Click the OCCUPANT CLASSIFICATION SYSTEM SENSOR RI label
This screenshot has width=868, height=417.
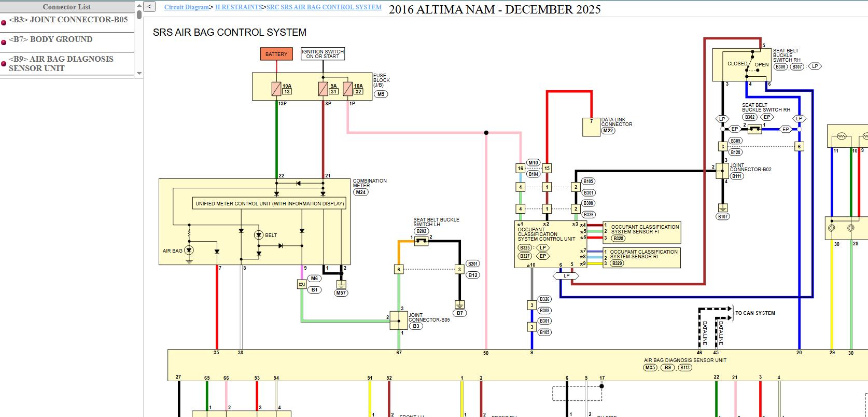tap(644, 254)
